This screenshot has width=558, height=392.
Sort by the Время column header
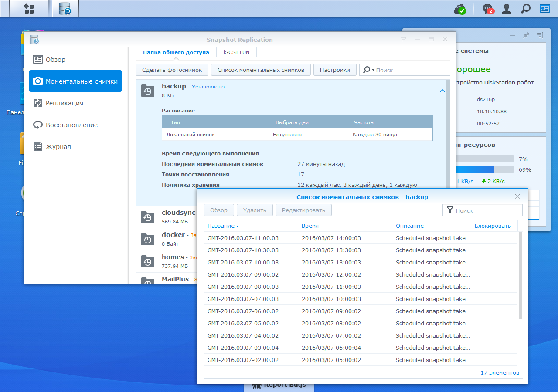pyautogui.click(x=345, y=226)
